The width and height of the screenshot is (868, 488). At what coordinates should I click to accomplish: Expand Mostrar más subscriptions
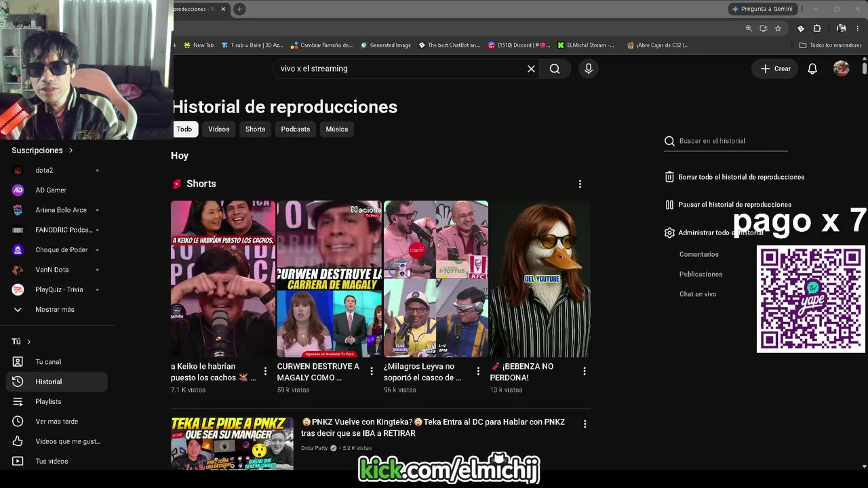coord(56,309)
